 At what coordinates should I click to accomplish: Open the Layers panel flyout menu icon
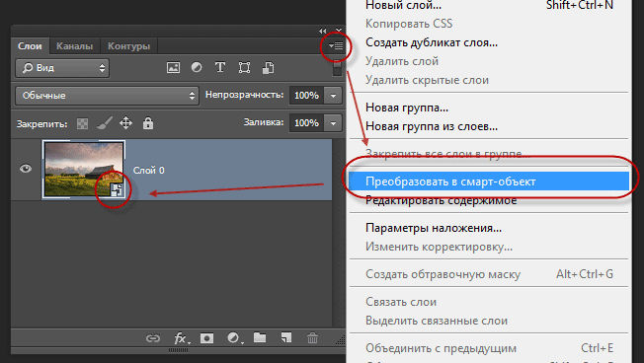click(x=336, y=46)
